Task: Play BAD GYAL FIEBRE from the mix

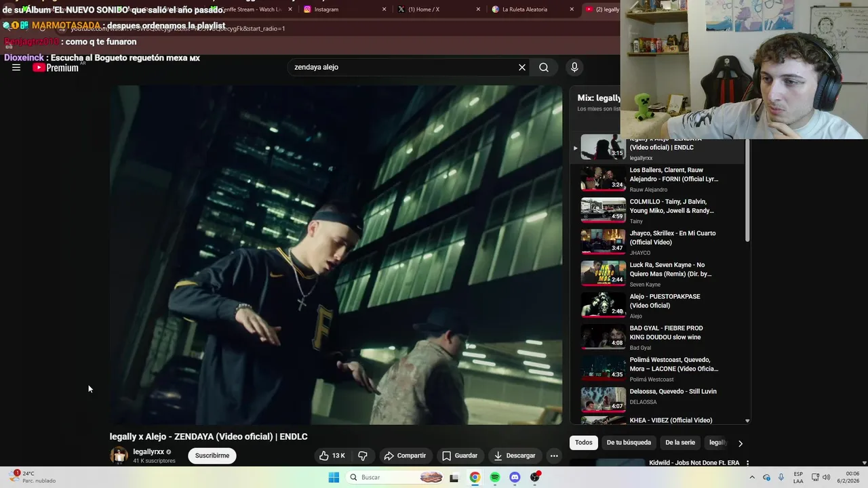Action: (x=658, y=337)
